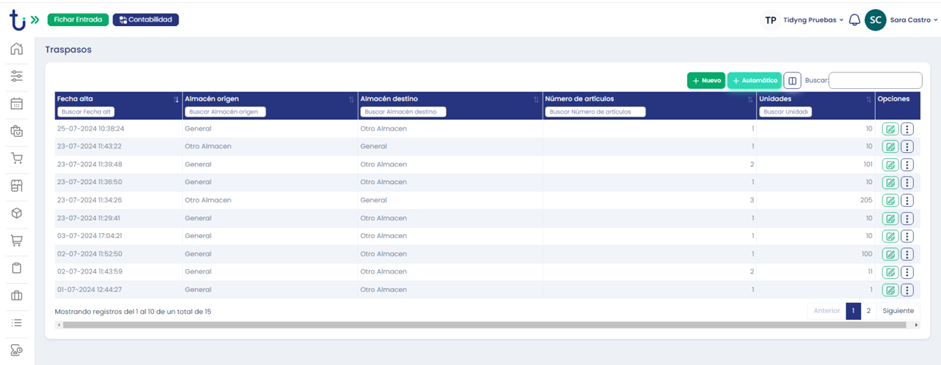
Task: Open the calendar icon in sidebar
Action: coord(17,103)
